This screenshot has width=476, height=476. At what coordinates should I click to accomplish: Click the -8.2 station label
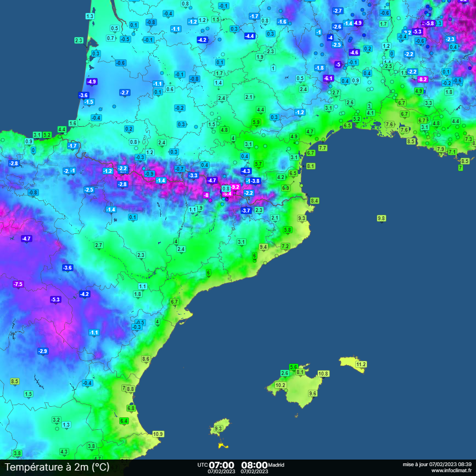pyautogui.click(x=423, y=80)
